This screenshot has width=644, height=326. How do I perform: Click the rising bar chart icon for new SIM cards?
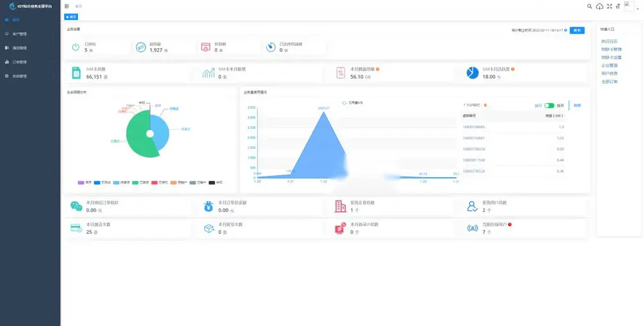click(x=208, y=73)
